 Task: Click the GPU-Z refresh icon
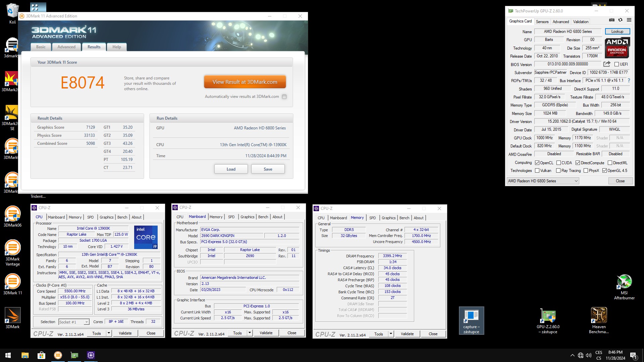click(x=621, y=20)
